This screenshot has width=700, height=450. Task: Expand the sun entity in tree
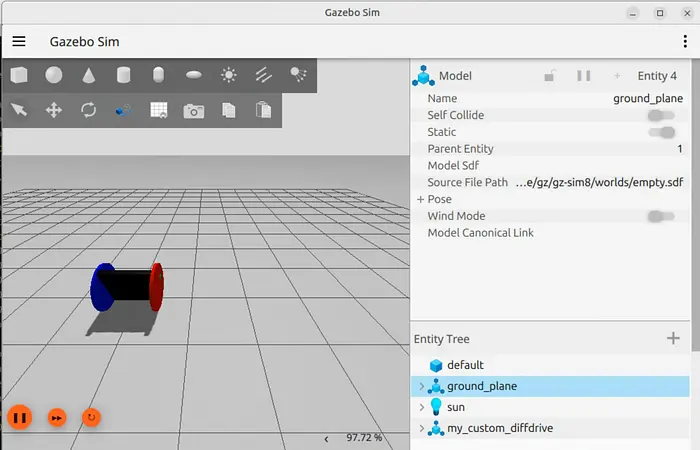pyautogui.click(x=421, y=407)
